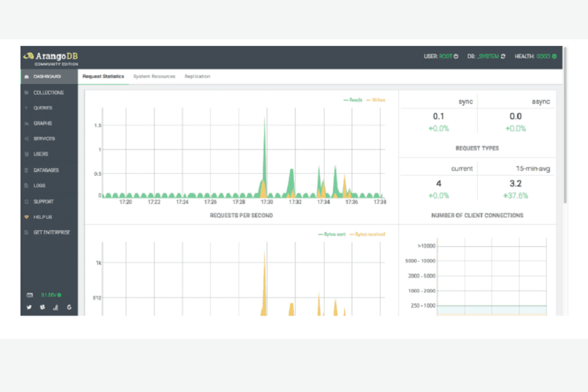Switch to the Request Statistics tab
588x392 pixels.
[103, 76]
